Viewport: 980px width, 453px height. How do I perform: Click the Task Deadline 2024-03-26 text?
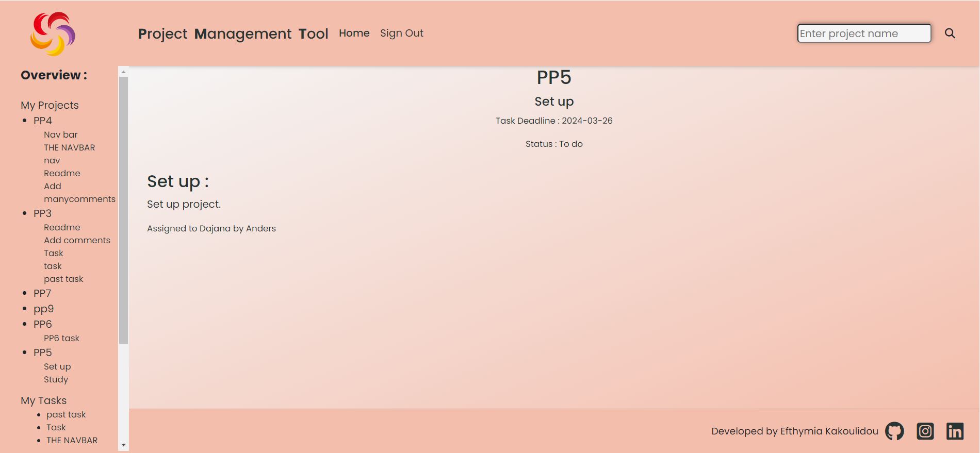pos(554,121)
